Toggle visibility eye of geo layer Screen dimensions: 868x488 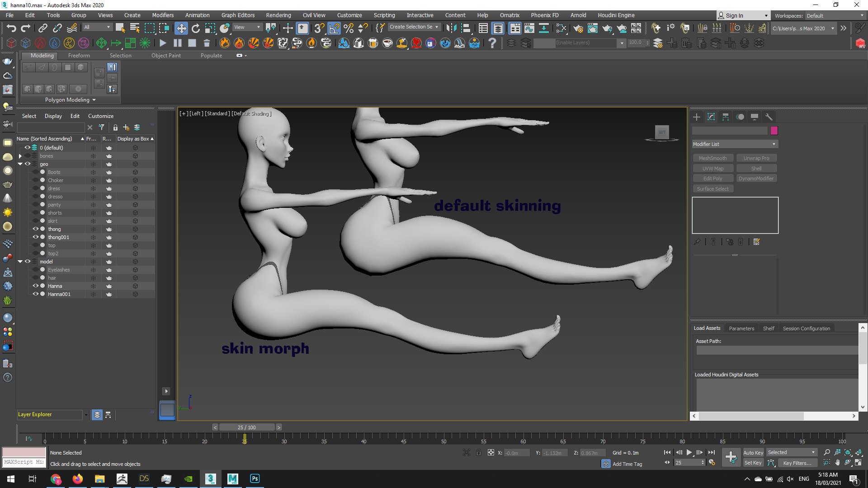(x=28, y=164)
